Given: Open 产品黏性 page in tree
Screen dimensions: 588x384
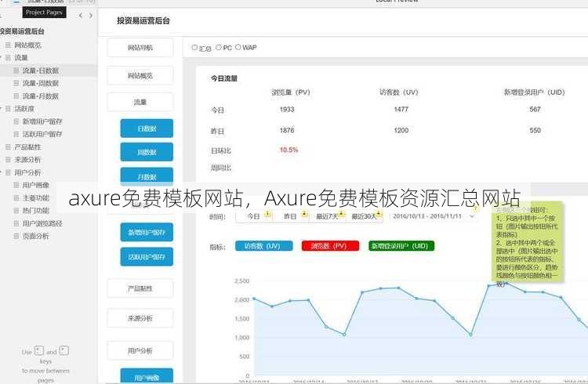Looking at the screenshot, I should (x=27, y=147).
